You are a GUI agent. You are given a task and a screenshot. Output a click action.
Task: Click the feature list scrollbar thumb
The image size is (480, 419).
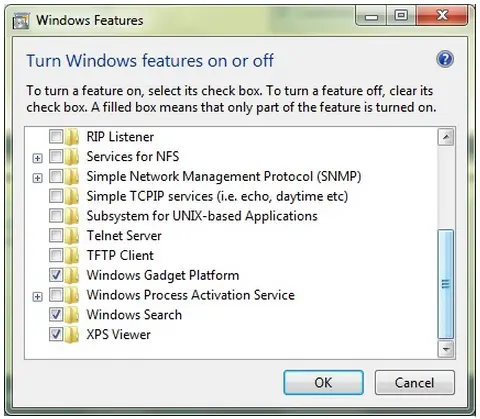click(x=446, y=284)
